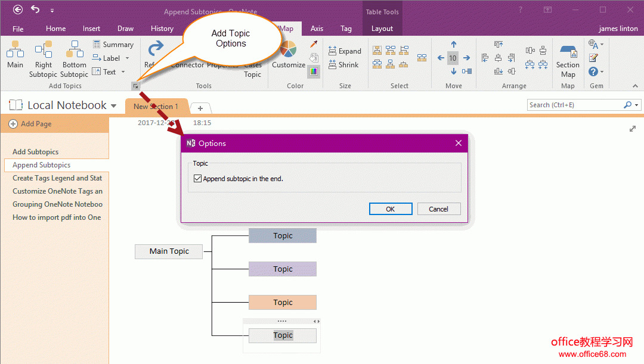
Task: Click Cancel in Options dialog
Action: [x=438, y=209]
